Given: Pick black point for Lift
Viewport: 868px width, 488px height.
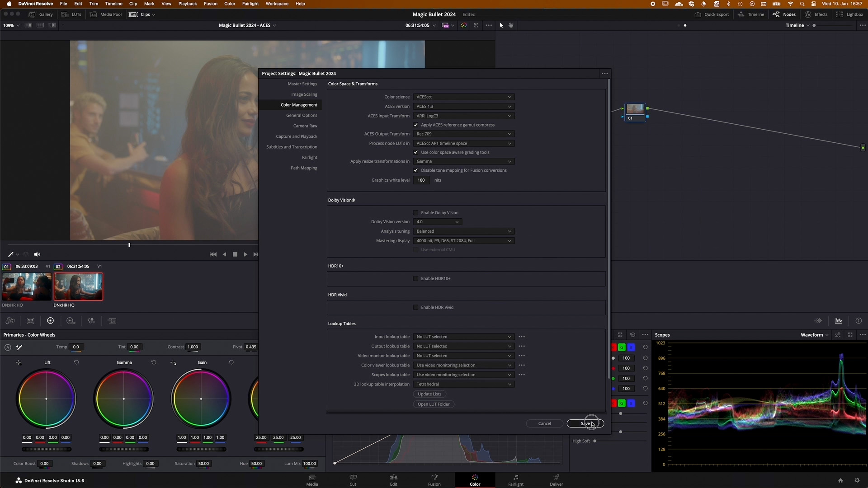Looking at the screenshot, I should (18, 362).
